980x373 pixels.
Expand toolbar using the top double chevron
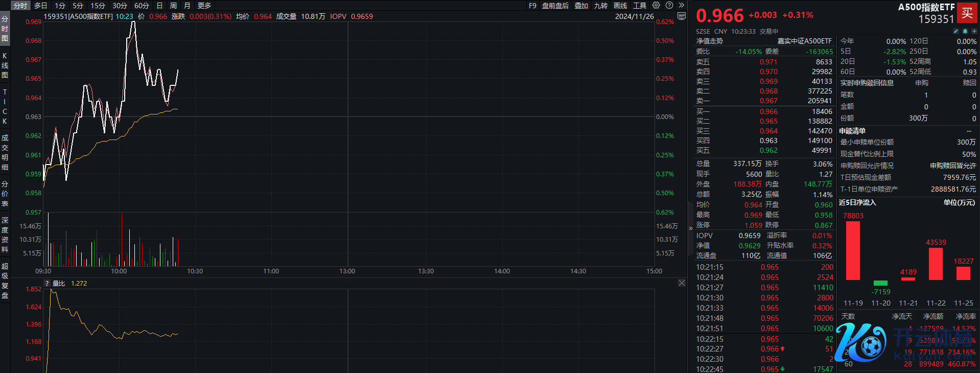(681, 5)
